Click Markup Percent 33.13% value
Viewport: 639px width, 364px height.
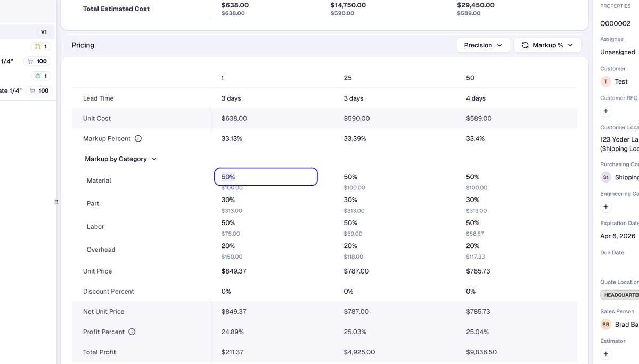(x=232, y=139)
